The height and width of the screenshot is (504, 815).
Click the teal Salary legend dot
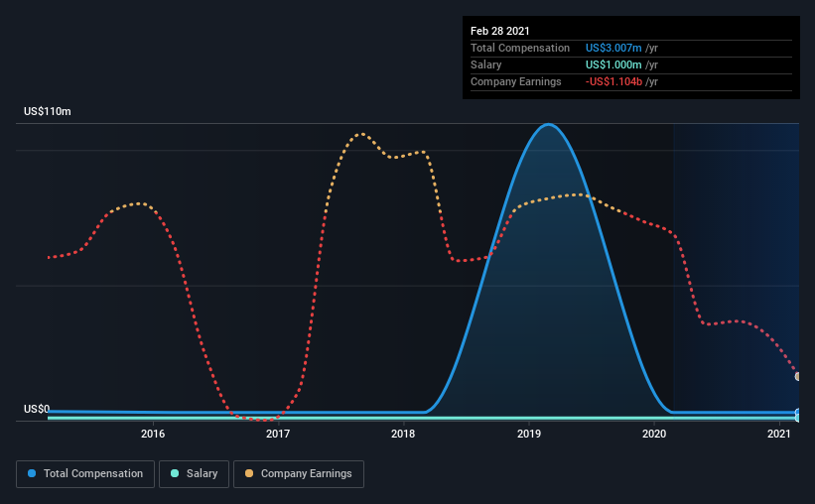coord(175,473)
